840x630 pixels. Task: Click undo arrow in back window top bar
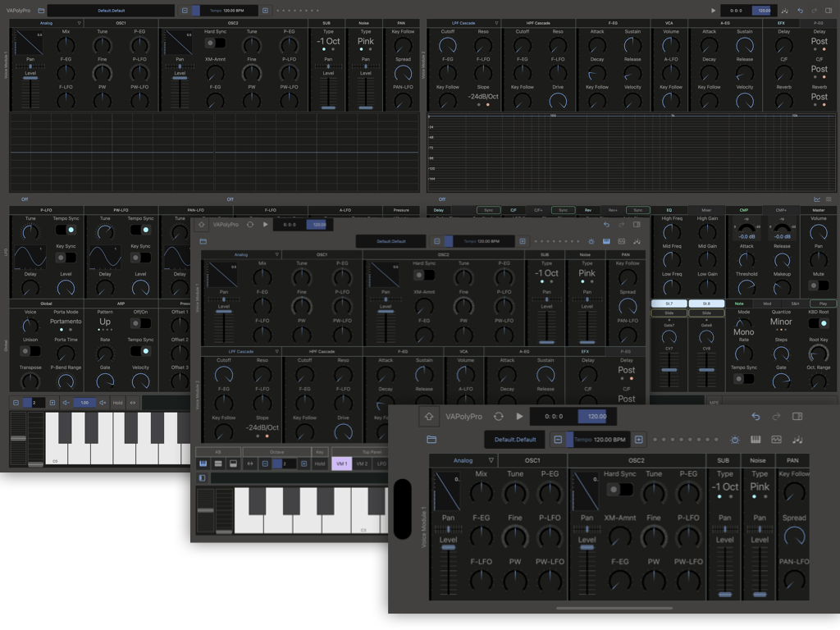click(801, 10)
